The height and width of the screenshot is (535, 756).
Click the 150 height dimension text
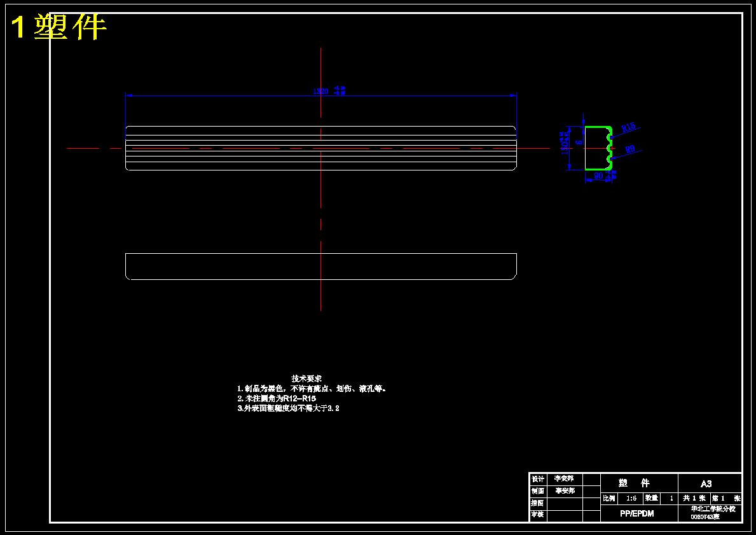point(565,148)
